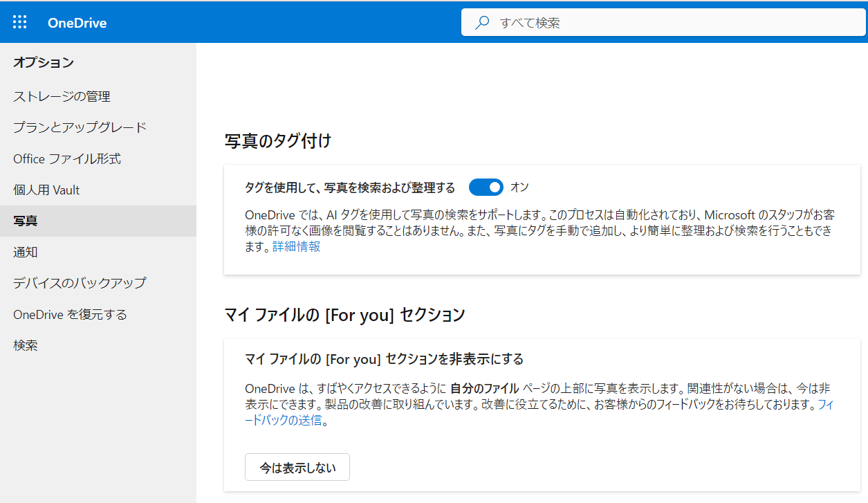Viewport: 868px width, 503px height.
Task: Turn off the photo tagging toggle switch
Action: [486, 188]
